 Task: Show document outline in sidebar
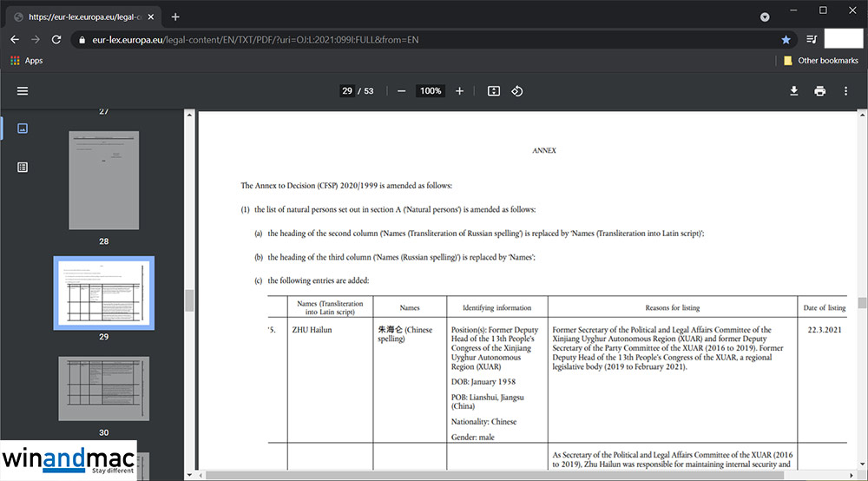(x=23, y=168)
